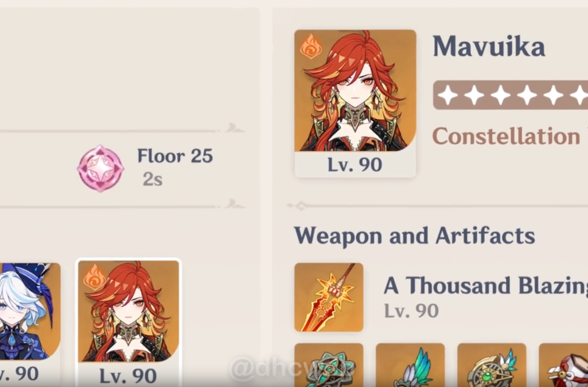Click the 2s clear time text

[153, 180]
